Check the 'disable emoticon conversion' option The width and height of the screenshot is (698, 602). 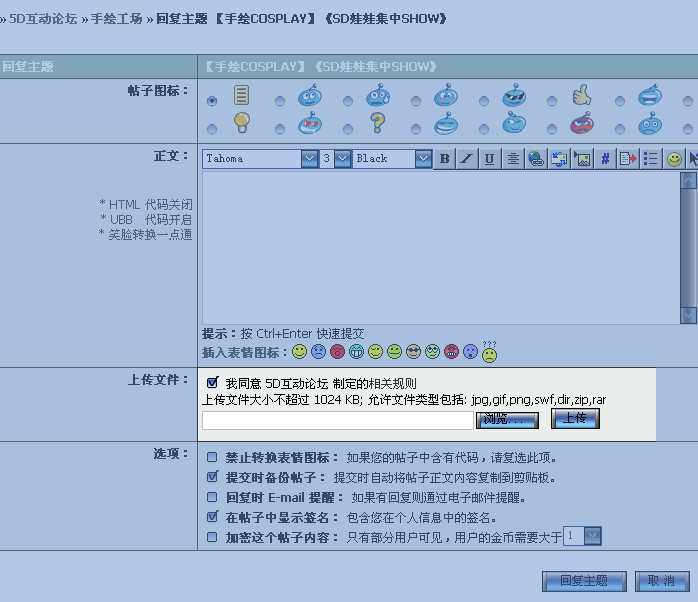[x=212, y=457]
